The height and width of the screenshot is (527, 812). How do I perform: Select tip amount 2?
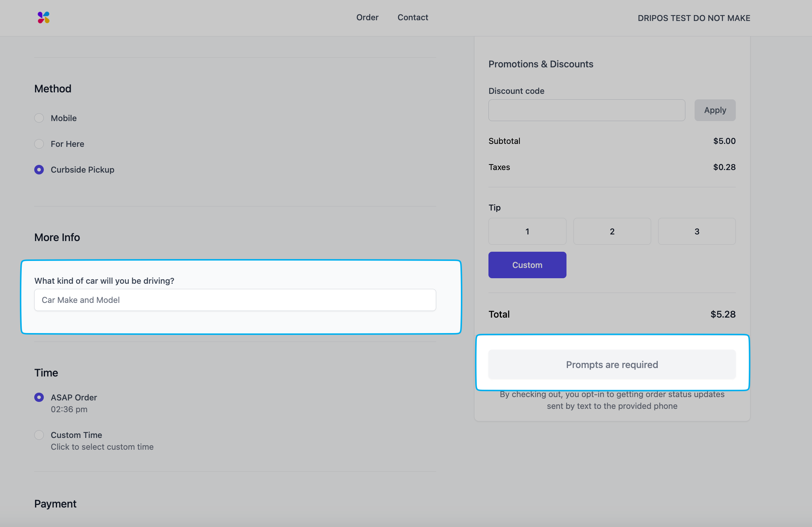click(612, 231)
